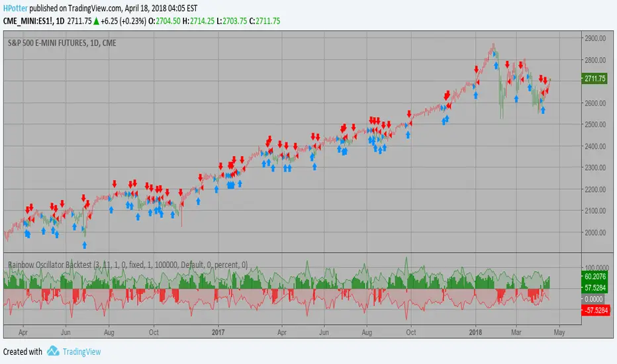Click the 2400.00 price axis label
617x364 pixels.
(595, 146)
